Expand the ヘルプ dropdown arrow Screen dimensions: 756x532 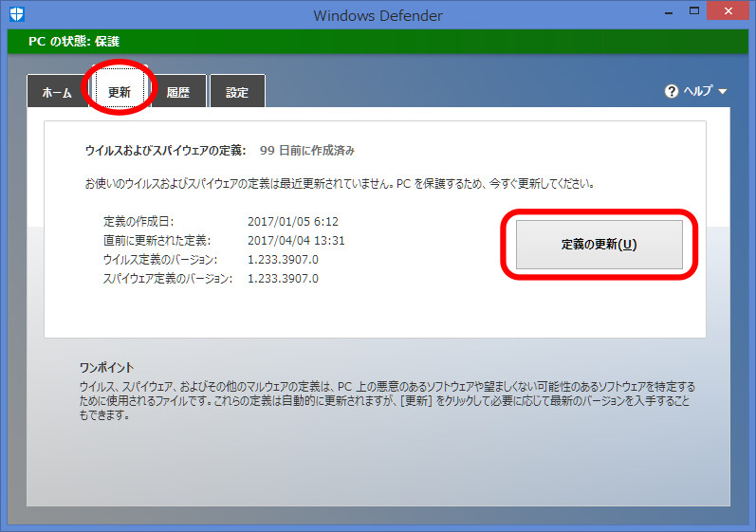coord(722,92)
